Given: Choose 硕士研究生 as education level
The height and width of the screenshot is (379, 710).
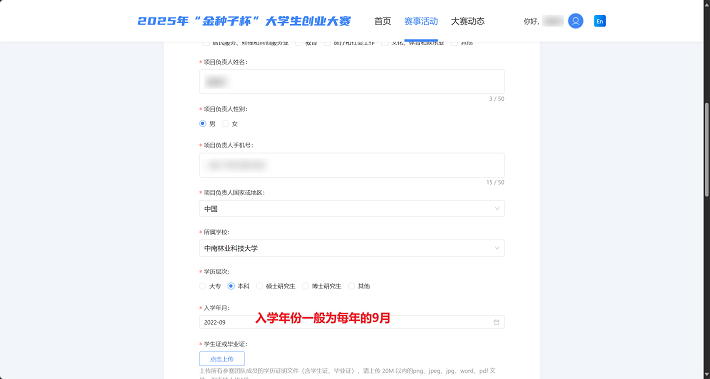Looking at the screenshot, I should point(259,286).
